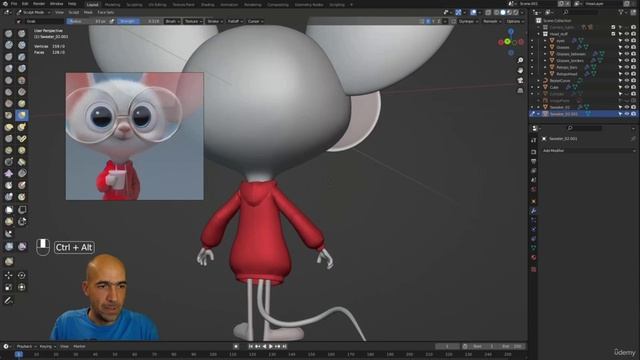Adjust the brush Strength slider
Image resolution: width=640 pixels, height=360 pixels.
point(139,21)
